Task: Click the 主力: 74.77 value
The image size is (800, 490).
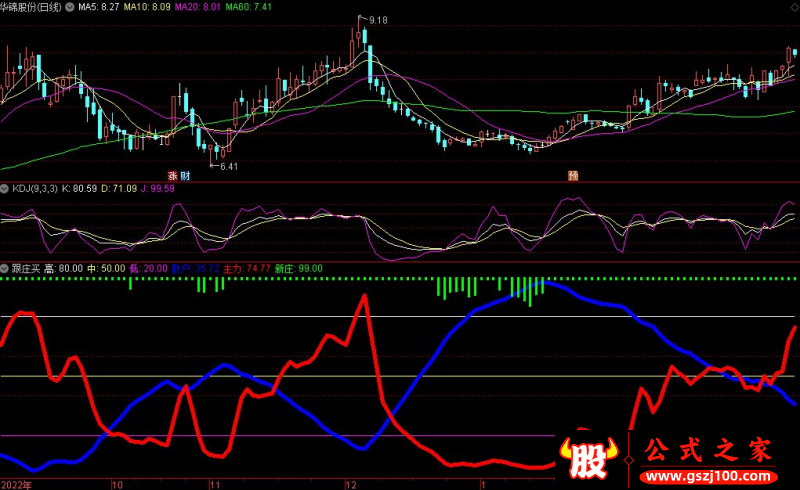Action: click(247, 268)
